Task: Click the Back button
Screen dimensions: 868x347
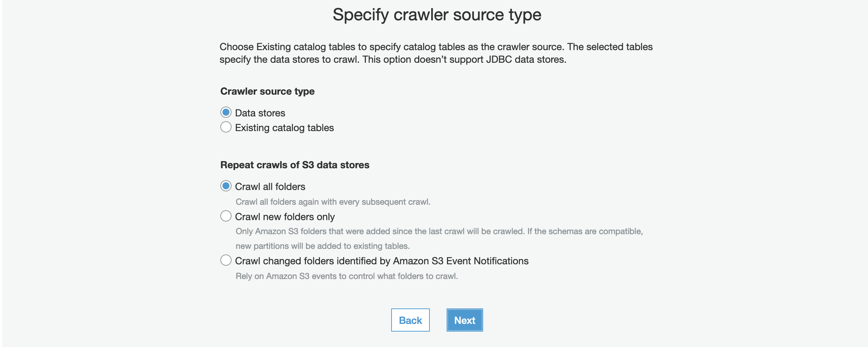Action: 410,320
